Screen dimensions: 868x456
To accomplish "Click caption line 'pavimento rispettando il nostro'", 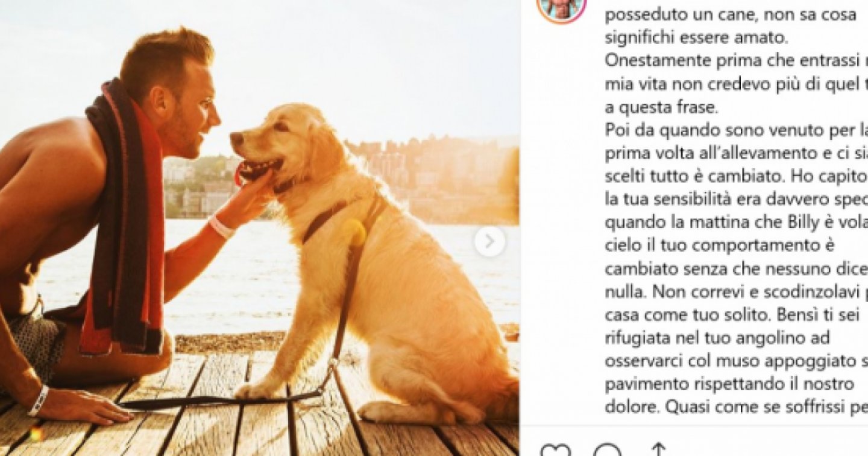I will [x=729, y=384].
